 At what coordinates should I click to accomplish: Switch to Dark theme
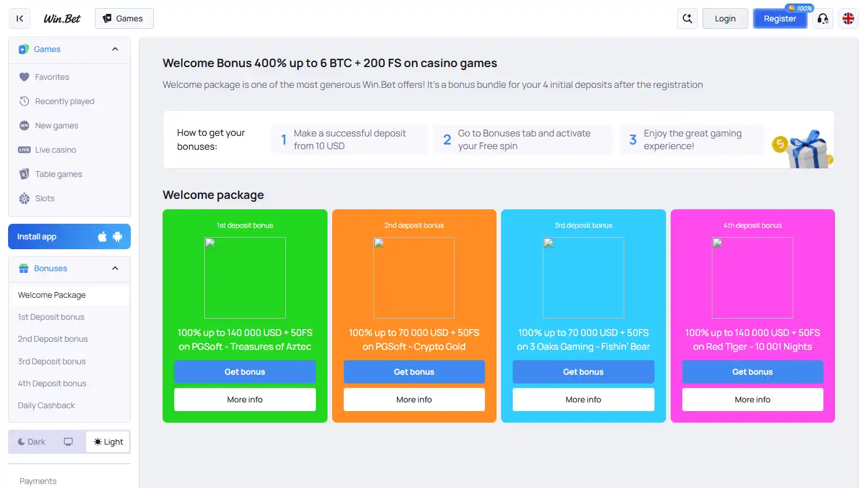(31, 442)
